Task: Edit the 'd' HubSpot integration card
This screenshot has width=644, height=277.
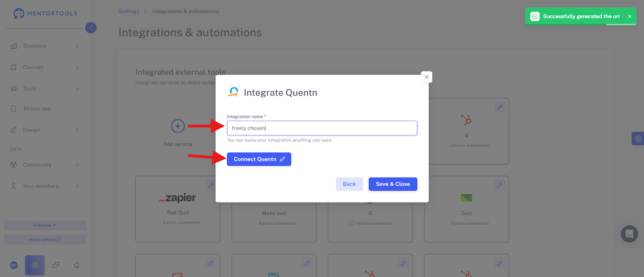Action: [500, 108]
